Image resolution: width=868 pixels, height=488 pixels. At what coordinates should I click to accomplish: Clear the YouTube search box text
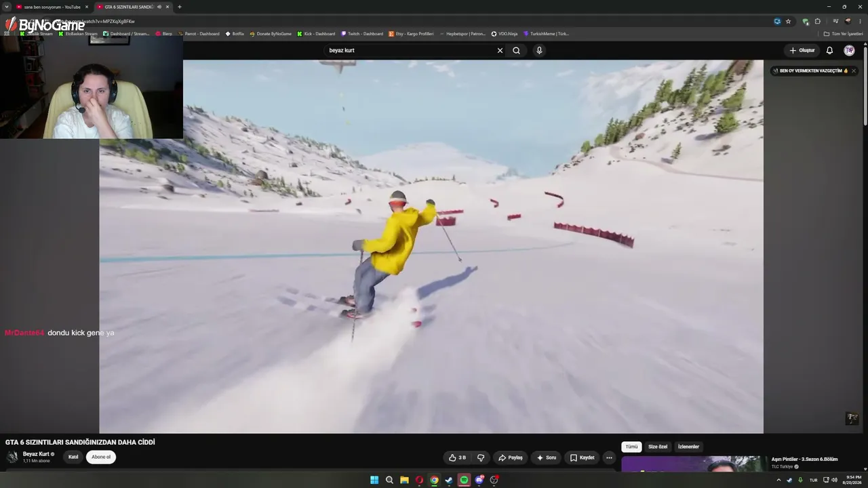click(x=500, y=50)
